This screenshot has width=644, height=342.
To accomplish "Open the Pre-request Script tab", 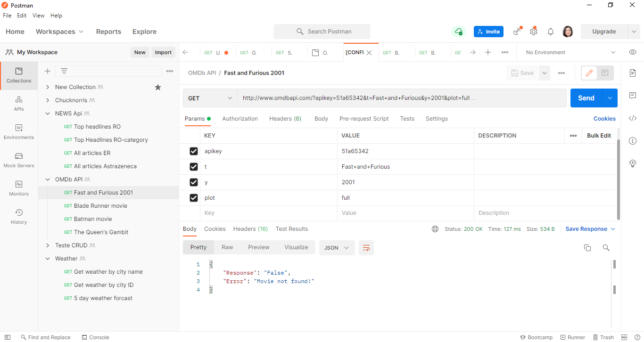I will [x=364, y=119].
